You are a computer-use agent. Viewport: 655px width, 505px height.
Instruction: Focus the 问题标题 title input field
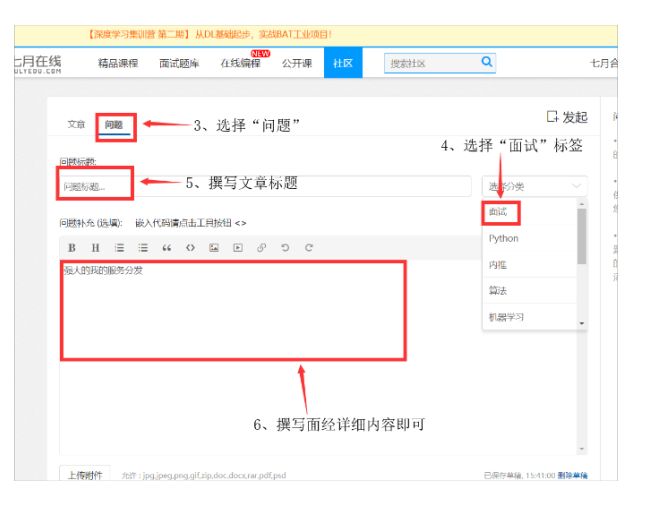[266, 186]
